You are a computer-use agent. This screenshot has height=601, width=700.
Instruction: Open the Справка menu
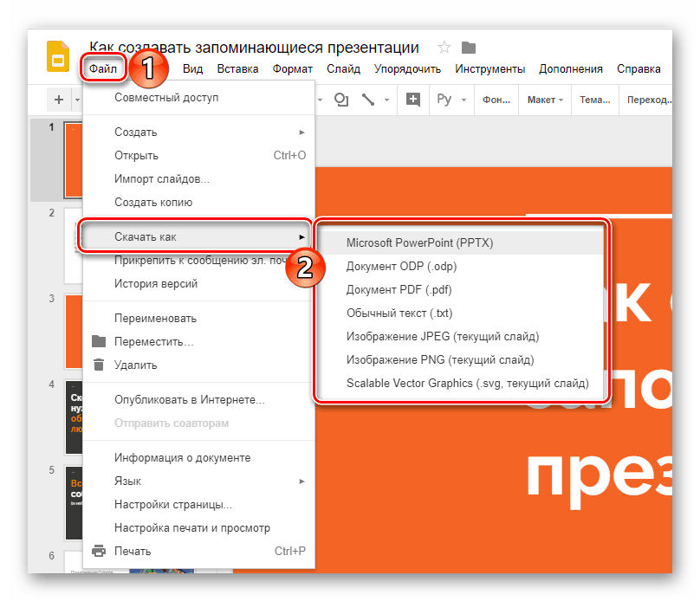click(638, 69)
